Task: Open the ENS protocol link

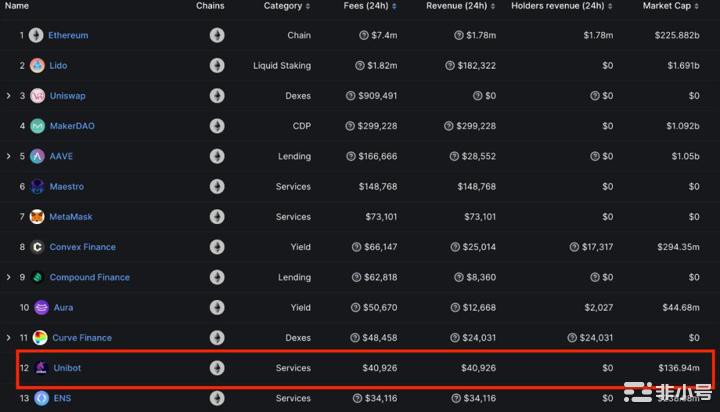Action: (62, 398)
